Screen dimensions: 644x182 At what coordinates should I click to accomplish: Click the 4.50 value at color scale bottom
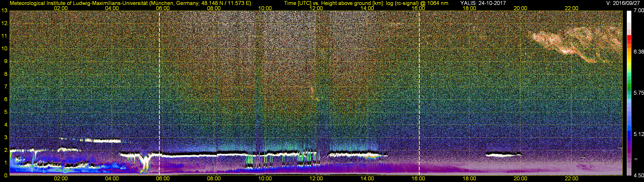pos(638,176)
